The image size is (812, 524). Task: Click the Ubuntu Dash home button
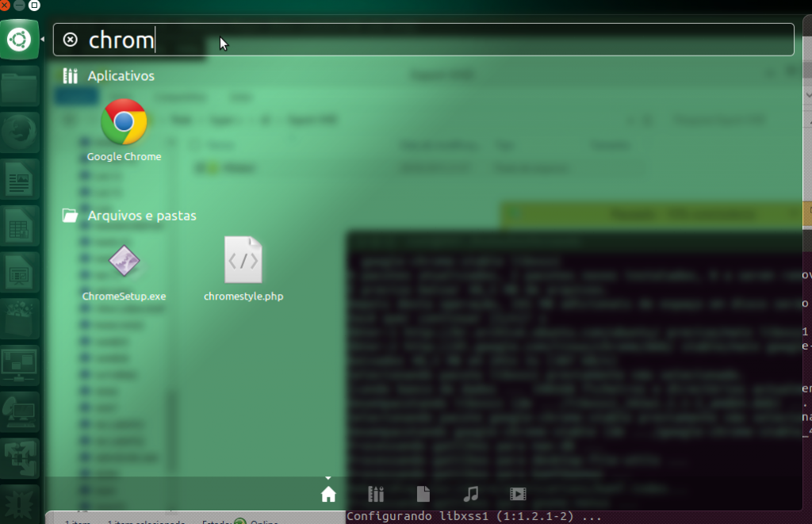[x=19, y=40]
